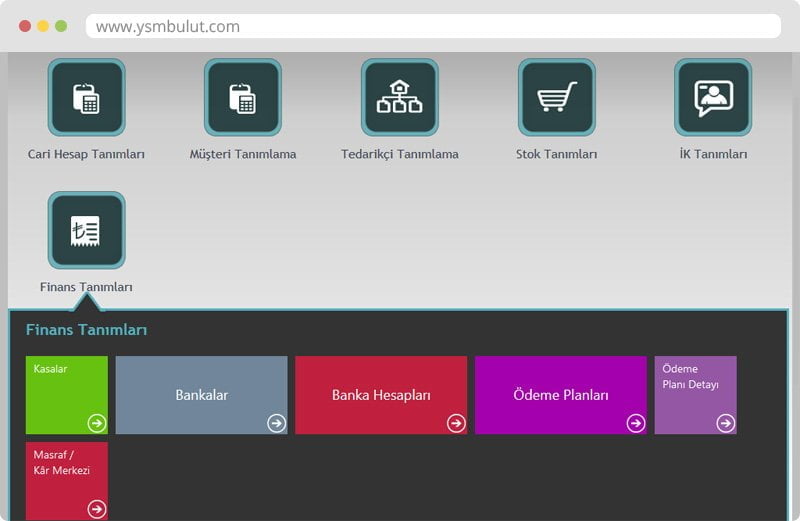Click the Müşteri Tanımlama icon
Image resolution: width=800 pixels, height=521 pixels.
point(243,97)
